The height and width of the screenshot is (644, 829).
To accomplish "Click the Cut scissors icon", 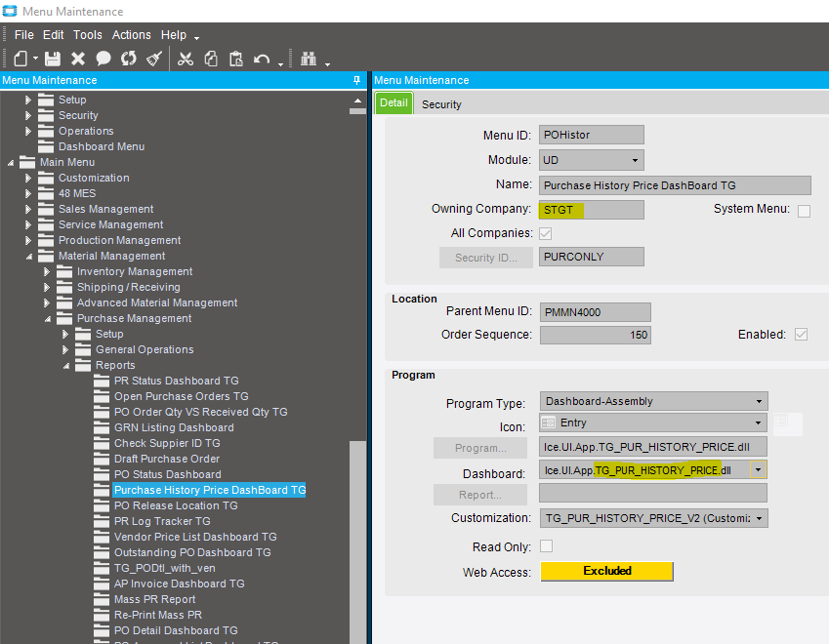I will coord(186,59).
